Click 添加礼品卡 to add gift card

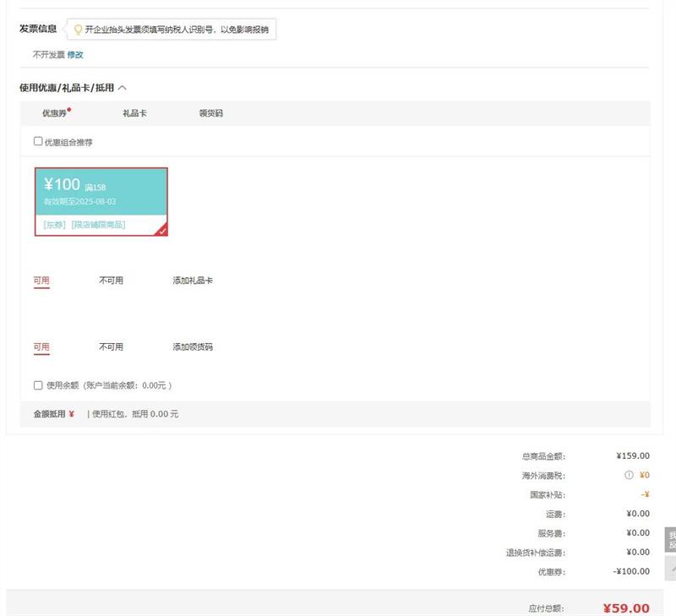pyautogui.click(x=193, y=281)
